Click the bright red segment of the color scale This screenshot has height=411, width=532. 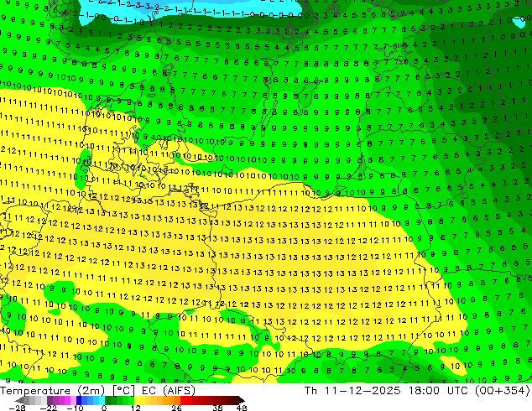[183, 400]
